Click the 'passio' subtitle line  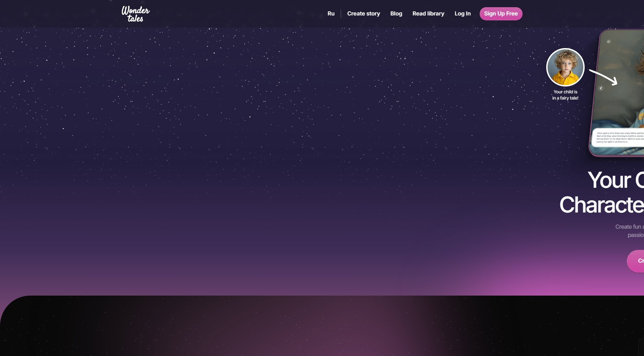(x=635, y=235)
